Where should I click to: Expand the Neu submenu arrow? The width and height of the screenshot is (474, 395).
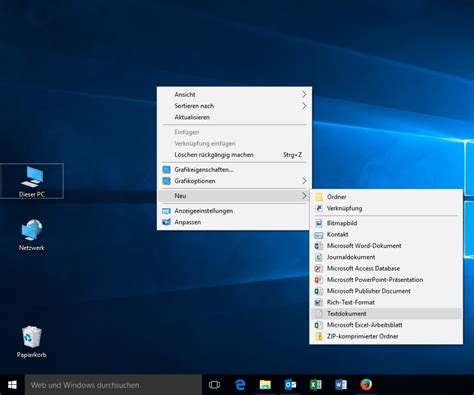pyautogui.click(x=304, y=196)
